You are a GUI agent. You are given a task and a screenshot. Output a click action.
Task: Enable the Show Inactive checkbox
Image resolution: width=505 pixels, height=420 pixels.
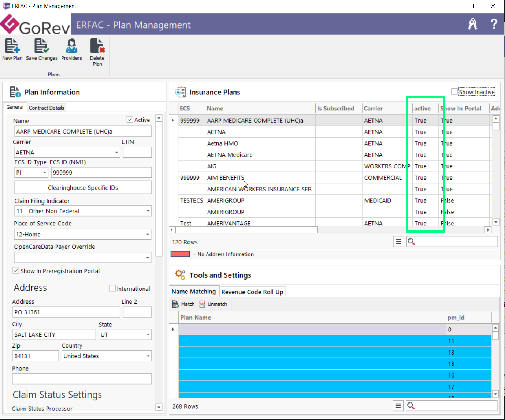click(454, 91)
